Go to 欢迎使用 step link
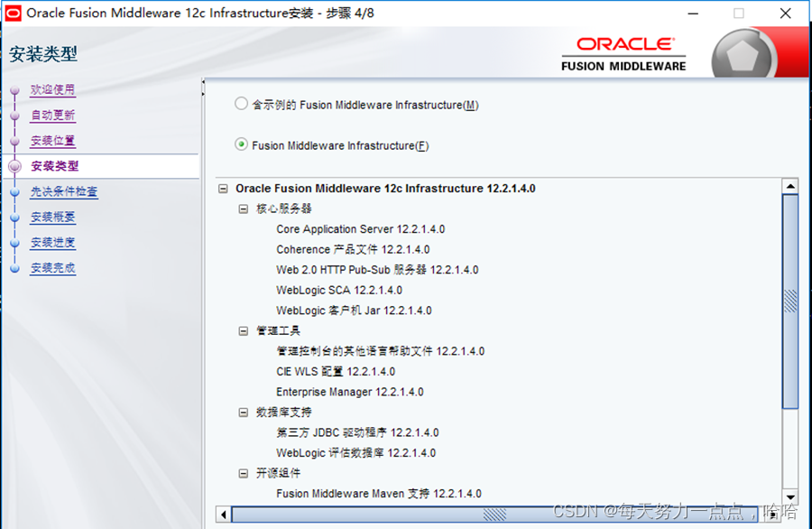The image size is (812, 529). (53, 89)
